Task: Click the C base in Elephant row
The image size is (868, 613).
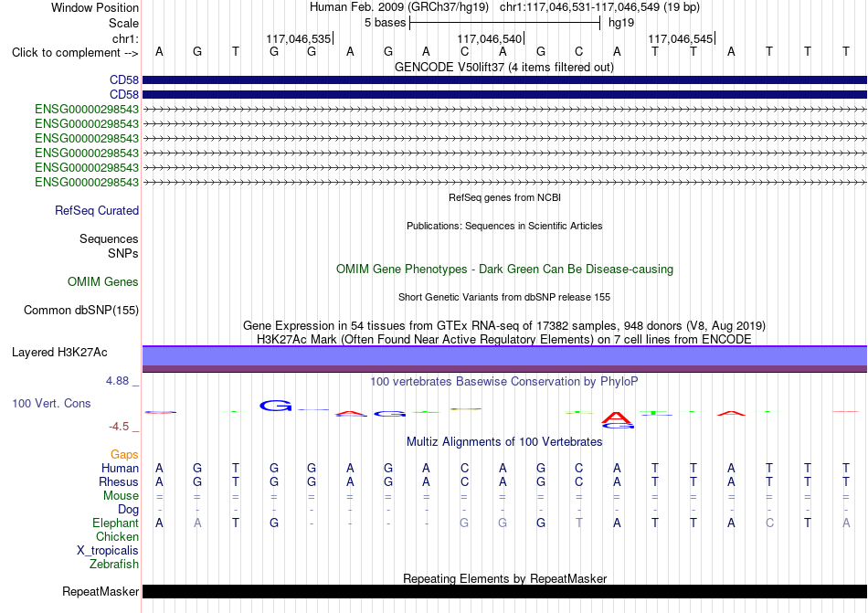Action: click(769, 523)
